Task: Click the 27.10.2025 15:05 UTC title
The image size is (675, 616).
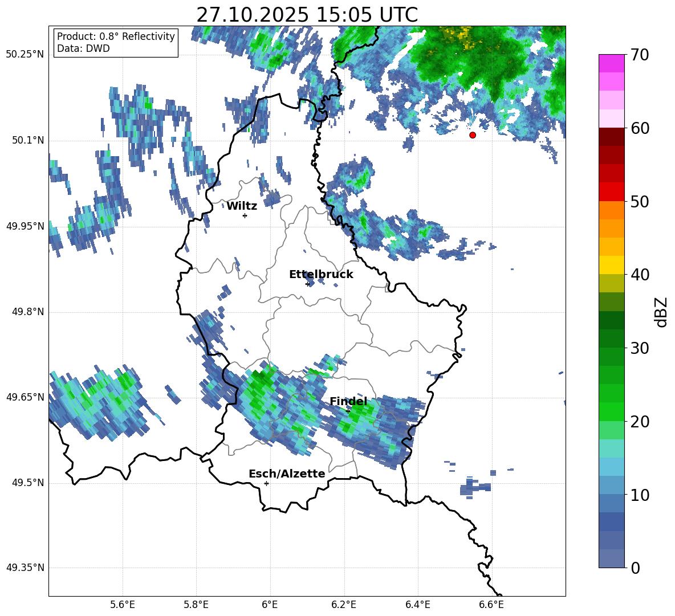Action: (307, 15)
